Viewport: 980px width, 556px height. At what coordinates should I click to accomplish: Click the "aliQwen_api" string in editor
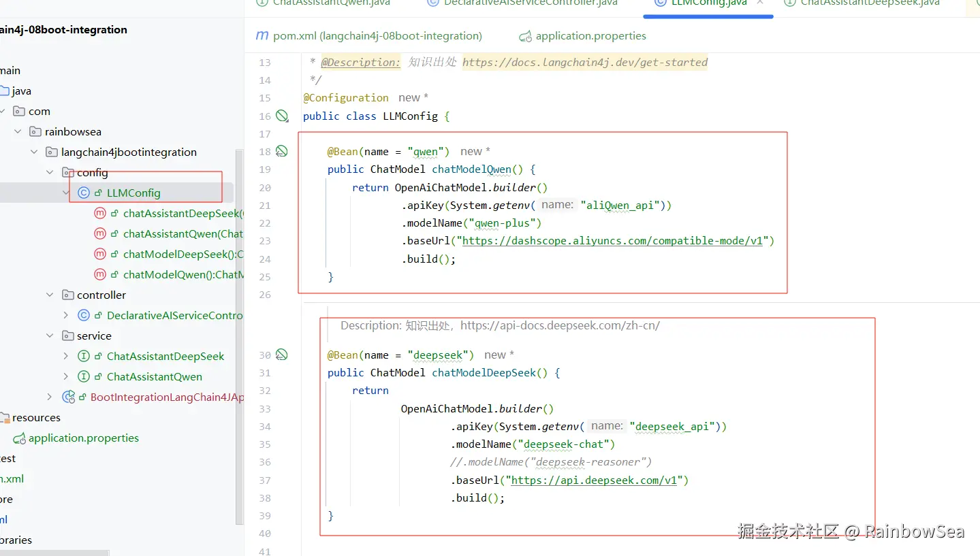[x=621, y=205]
